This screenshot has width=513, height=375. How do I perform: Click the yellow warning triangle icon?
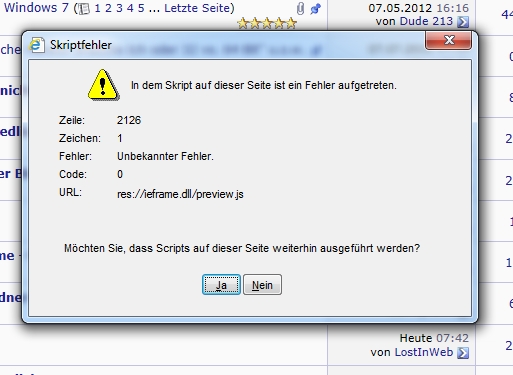point(103,85)
